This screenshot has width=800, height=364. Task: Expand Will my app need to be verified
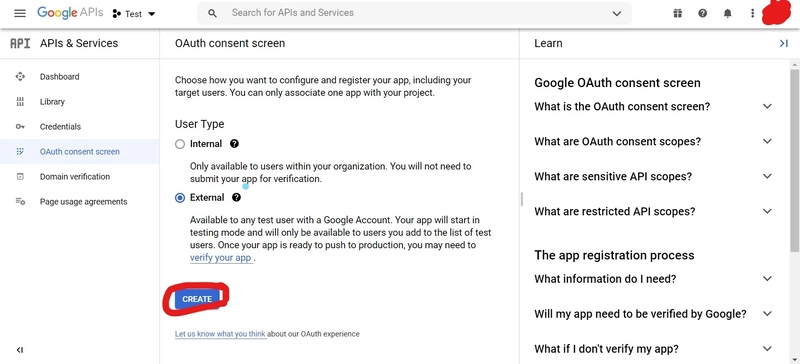tap(653, 314)
